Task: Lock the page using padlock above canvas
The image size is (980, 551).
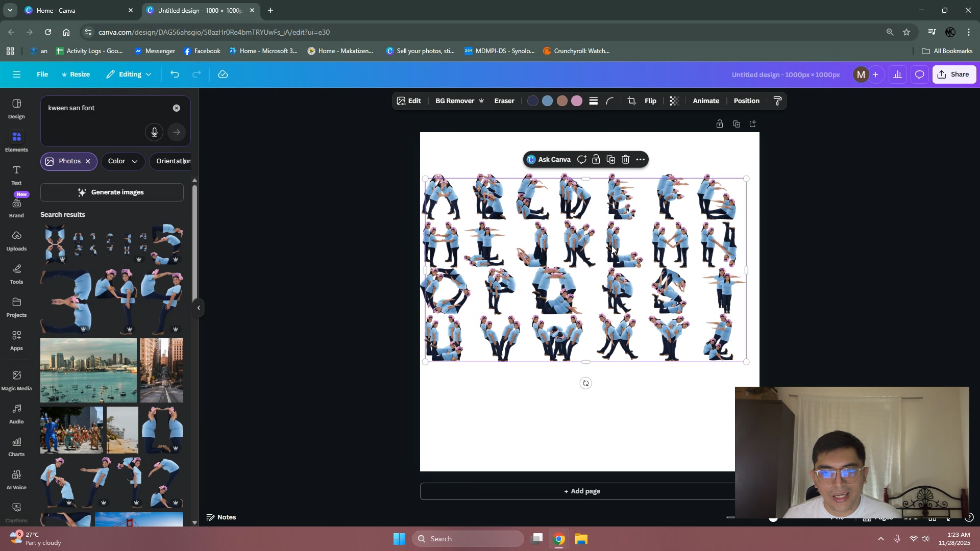Action: click(719, 124)
